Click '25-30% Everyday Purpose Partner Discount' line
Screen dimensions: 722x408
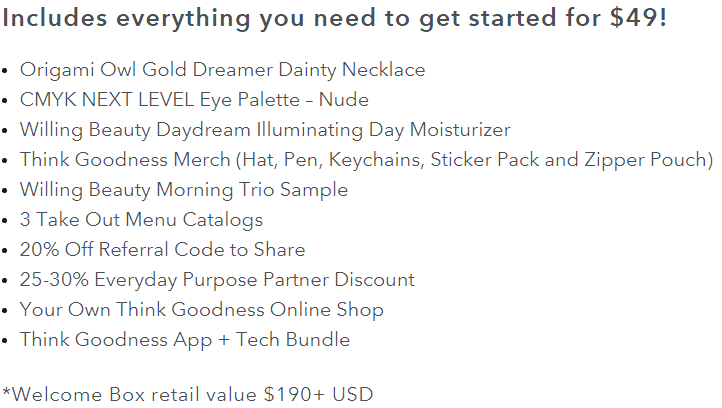(217, 280)
